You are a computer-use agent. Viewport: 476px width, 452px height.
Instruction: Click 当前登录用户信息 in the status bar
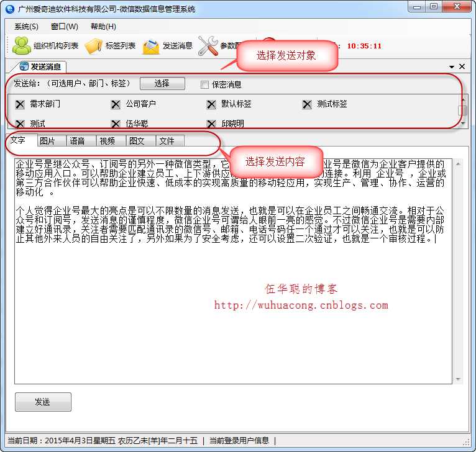pyautogui.click(x=239, y=440)
